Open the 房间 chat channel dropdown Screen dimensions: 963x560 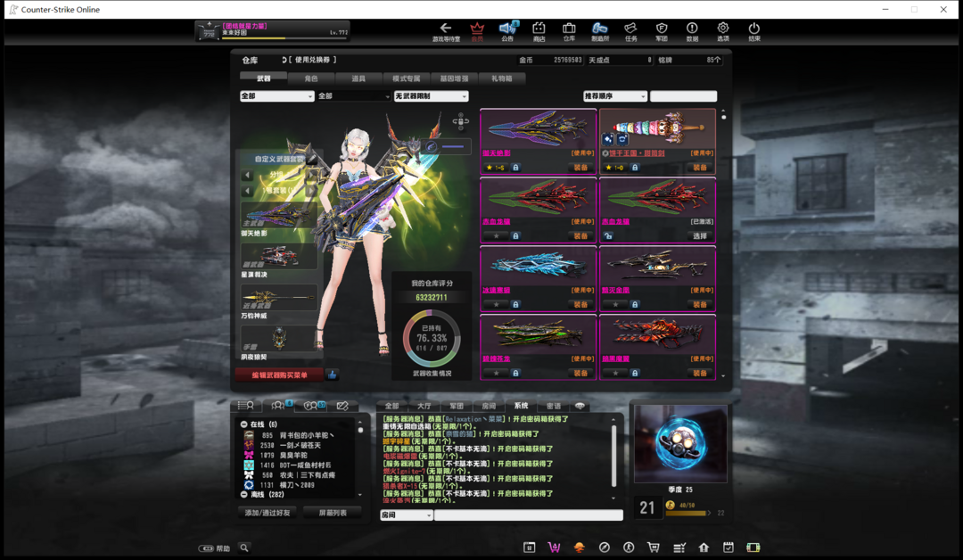tap(407, 515)
